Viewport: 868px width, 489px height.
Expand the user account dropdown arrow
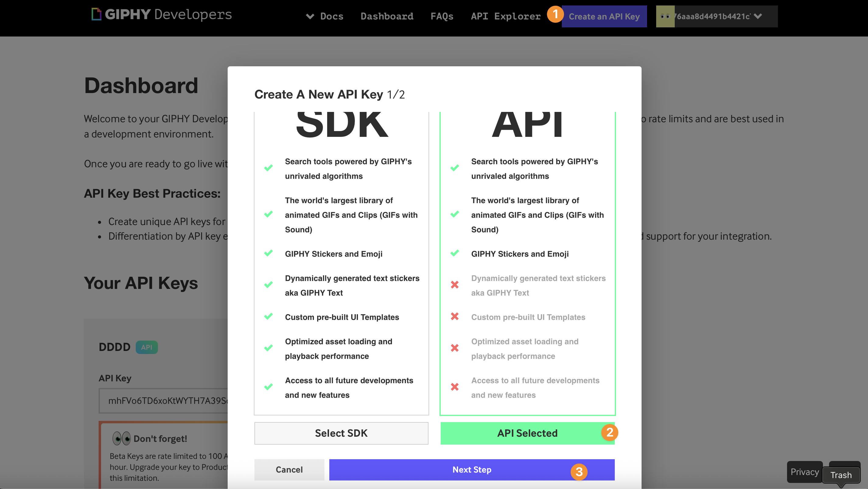758,16
